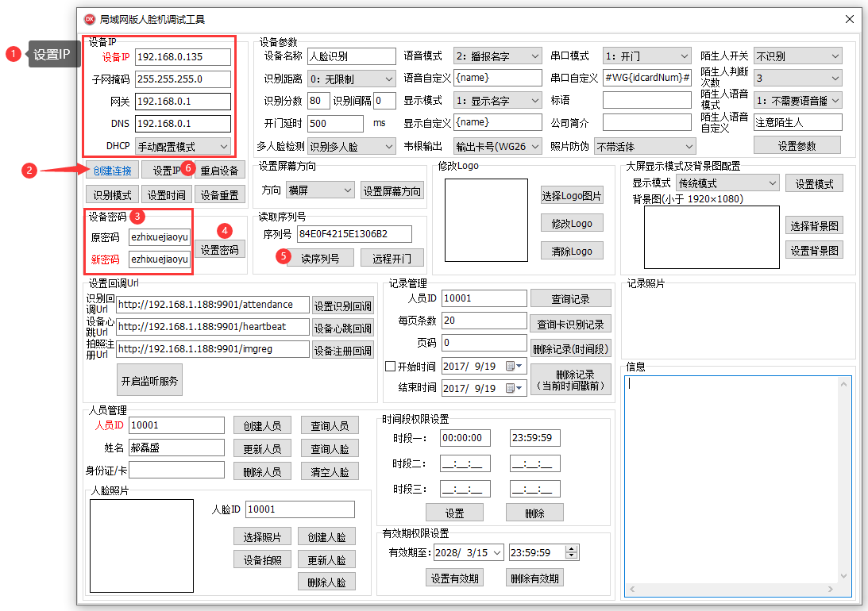Expand the screen 方向 dropdown showing 横屏

pos(346,190)
